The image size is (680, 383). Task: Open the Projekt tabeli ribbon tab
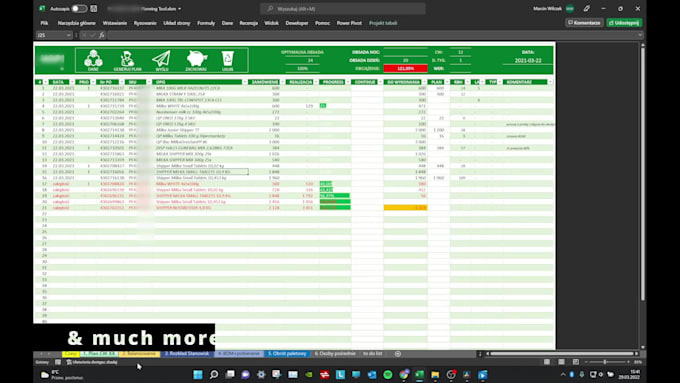pyautogui.click(x=383, y=23)
